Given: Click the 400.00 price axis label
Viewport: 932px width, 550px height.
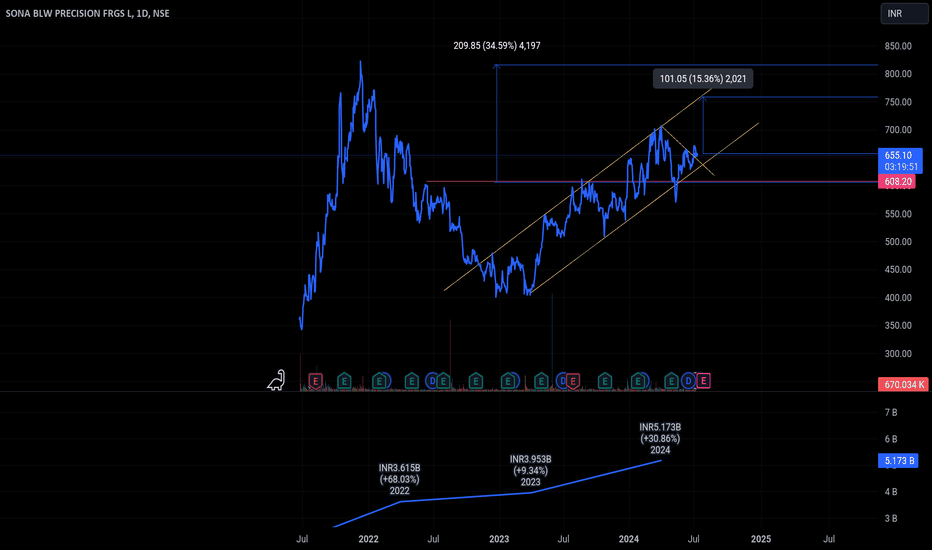Looking at the screenshot, I should tap(898, 297).
